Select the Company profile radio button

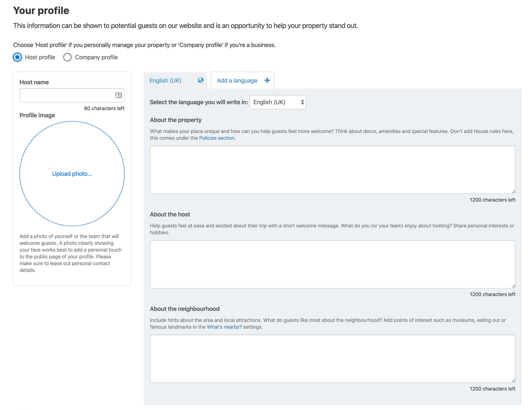[x=67, y=57]
